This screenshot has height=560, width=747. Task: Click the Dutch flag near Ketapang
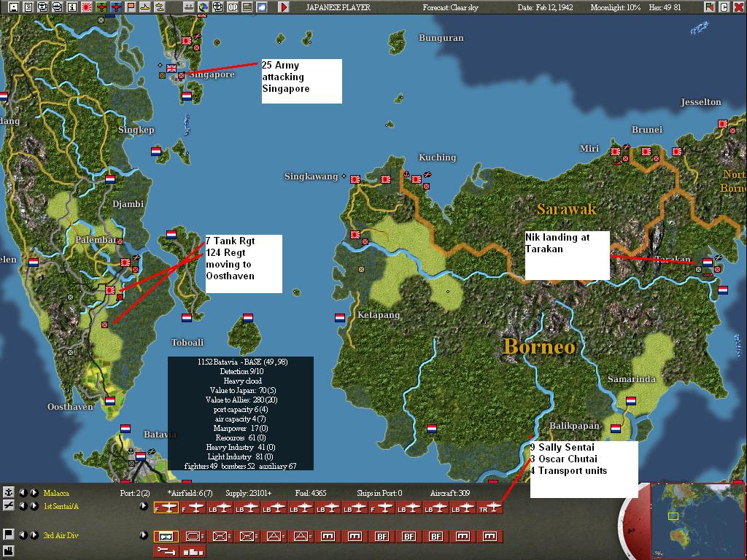(340, 317)
